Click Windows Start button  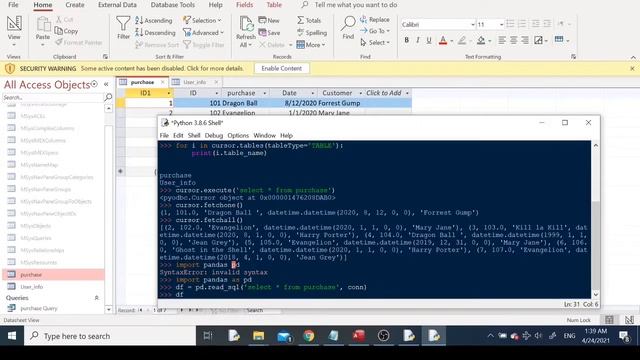[x=12, y=336]
